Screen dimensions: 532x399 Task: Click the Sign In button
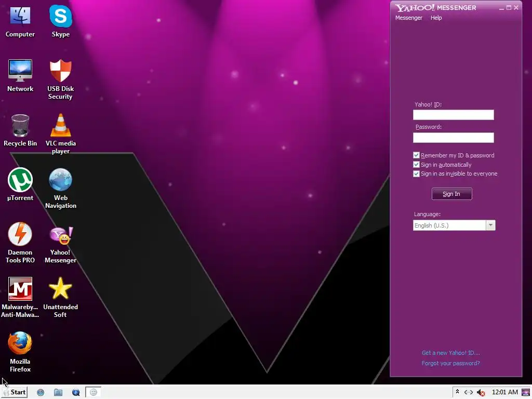point(451,194)
